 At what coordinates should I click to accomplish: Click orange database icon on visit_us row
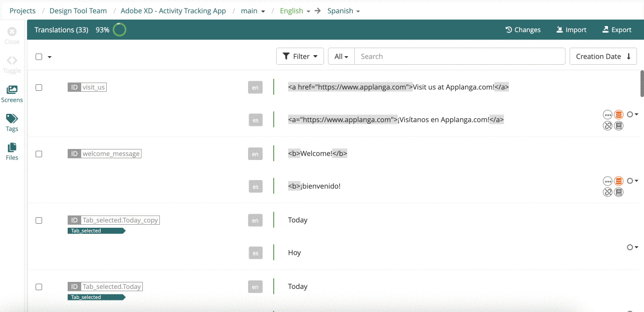(x=619, y=115)
